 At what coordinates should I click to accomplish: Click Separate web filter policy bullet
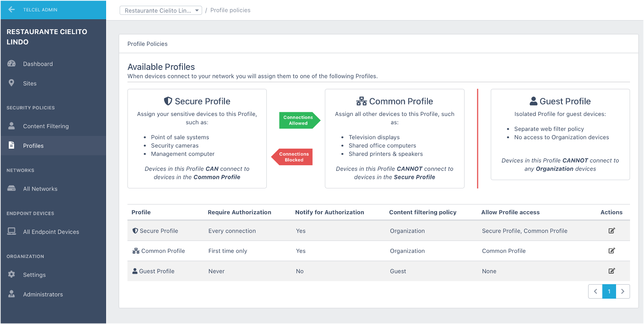(549, 129)
